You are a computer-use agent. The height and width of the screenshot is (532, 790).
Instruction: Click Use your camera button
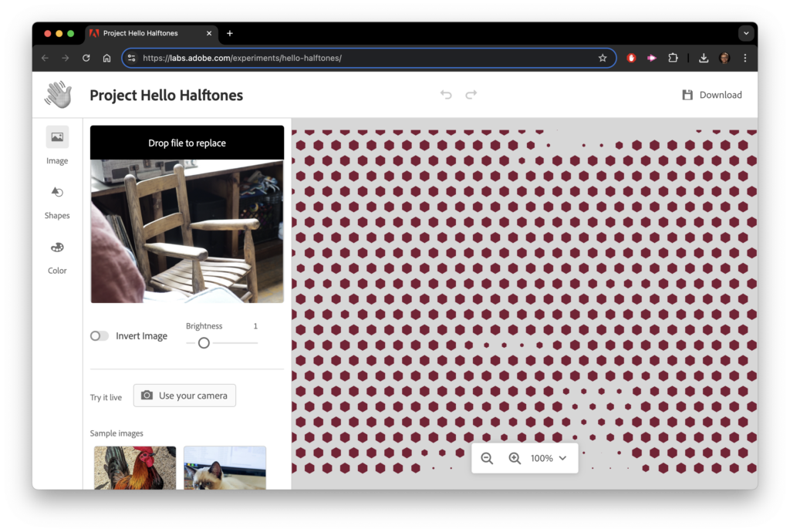184,396
